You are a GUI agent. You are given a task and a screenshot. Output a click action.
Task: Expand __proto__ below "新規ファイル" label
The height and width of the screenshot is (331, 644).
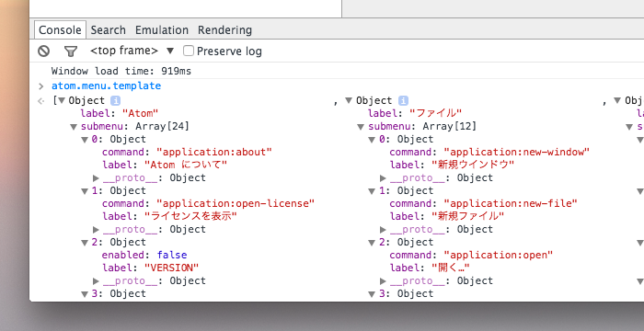tap(384, 229)
